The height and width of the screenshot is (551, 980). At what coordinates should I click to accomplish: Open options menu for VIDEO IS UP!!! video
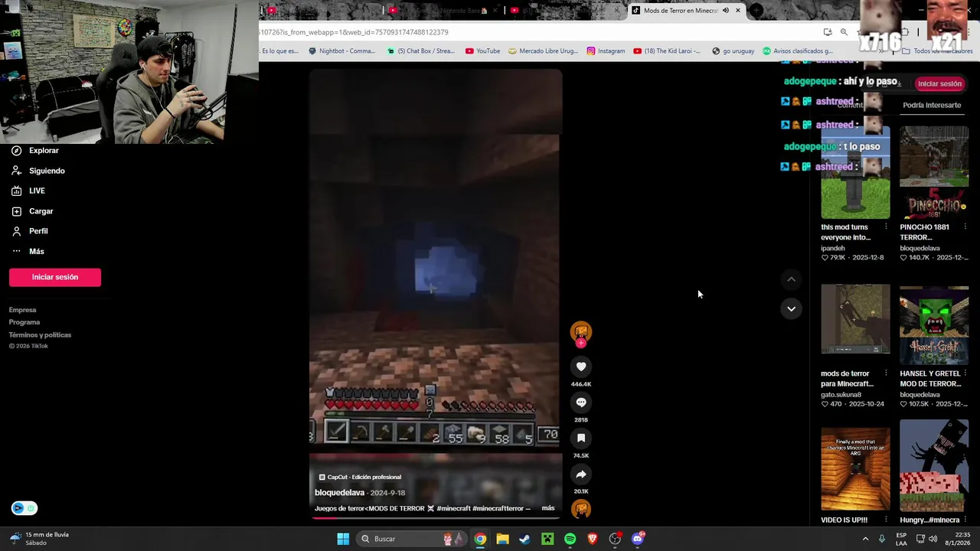coord(886,520)
